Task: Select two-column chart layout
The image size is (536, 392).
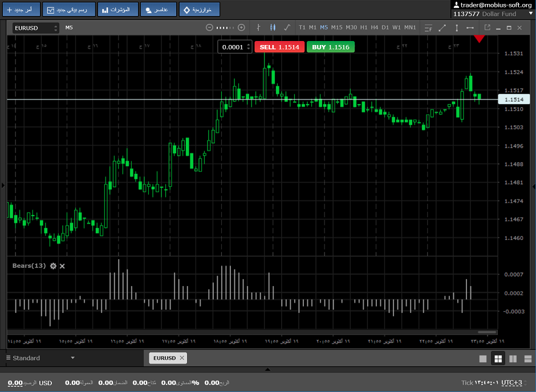Action: (x=513, y=358)
